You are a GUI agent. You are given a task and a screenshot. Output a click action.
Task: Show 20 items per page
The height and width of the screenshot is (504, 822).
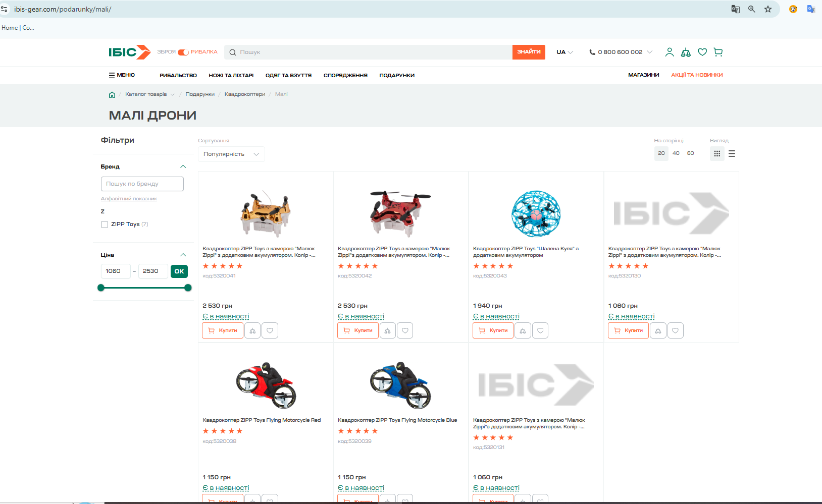coord(661,153)
